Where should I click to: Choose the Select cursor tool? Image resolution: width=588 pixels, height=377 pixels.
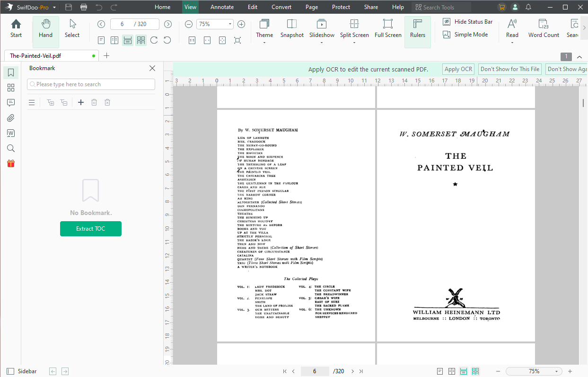tap(72, 28)
